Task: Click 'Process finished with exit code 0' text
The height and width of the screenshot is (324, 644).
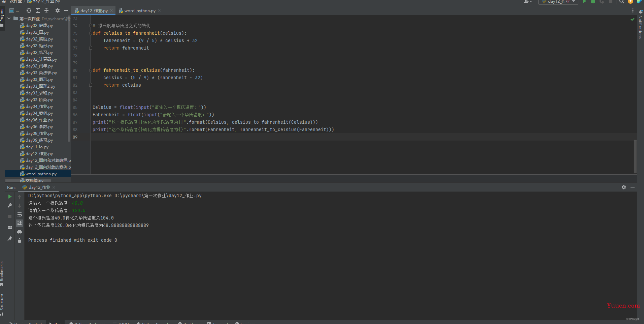Action: [73, 240]
